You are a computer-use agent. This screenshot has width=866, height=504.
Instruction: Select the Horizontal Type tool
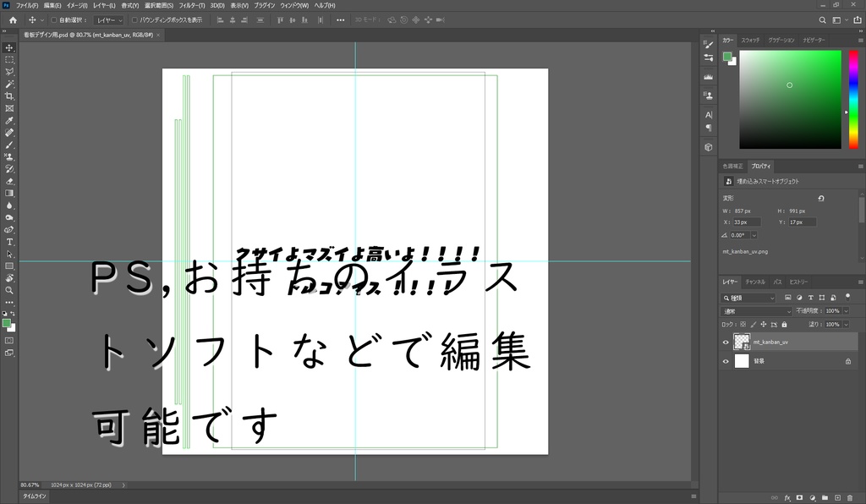(x=9, y=242)
